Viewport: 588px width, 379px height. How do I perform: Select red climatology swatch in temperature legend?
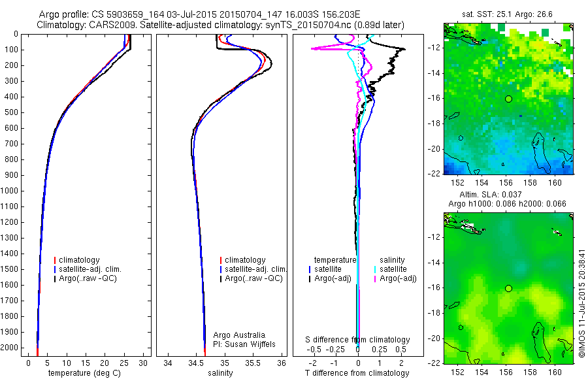click(x=55, y=260)
